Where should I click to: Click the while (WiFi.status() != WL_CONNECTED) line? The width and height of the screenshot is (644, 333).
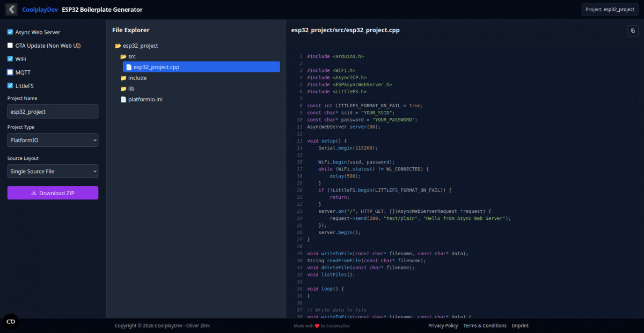(x=374, y=169)
